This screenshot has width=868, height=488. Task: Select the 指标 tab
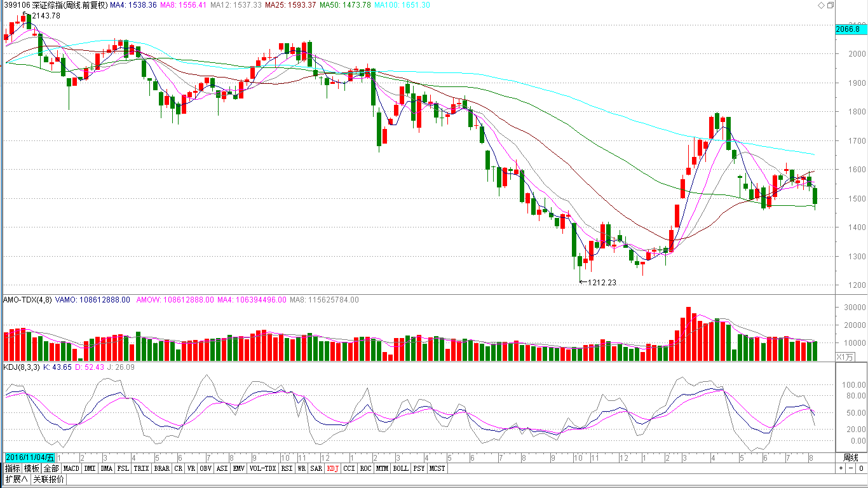(13, 468)
